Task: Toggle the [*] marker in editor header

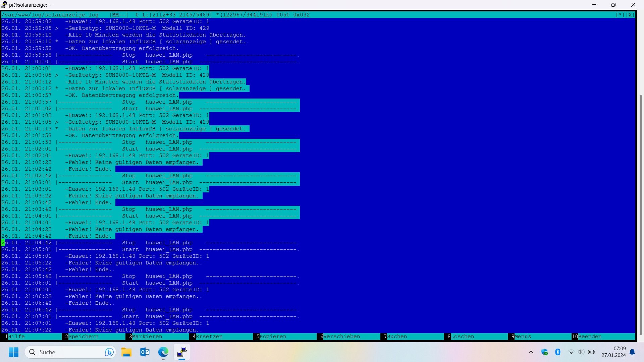Action: point(620,15)
